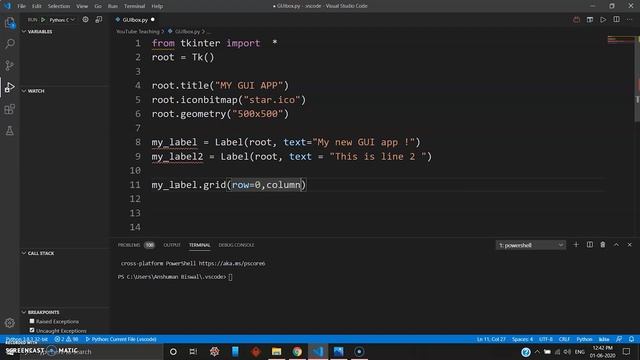The width and height of the screenshot is (640, 360).
Task: Click in the PowerShell terminal prompt
Action: (x=231, y=277)
